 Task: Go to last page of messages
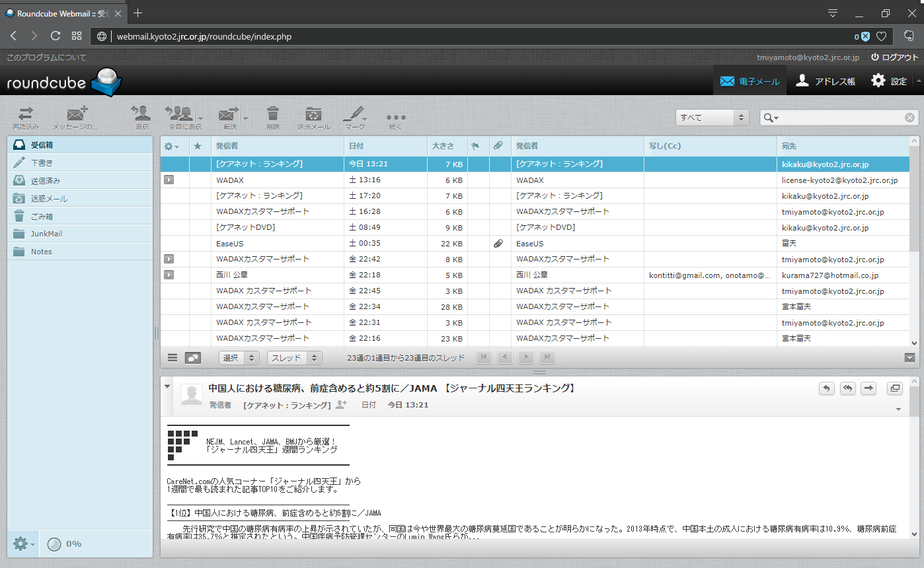pyautogui.click(x=547, y=357)
